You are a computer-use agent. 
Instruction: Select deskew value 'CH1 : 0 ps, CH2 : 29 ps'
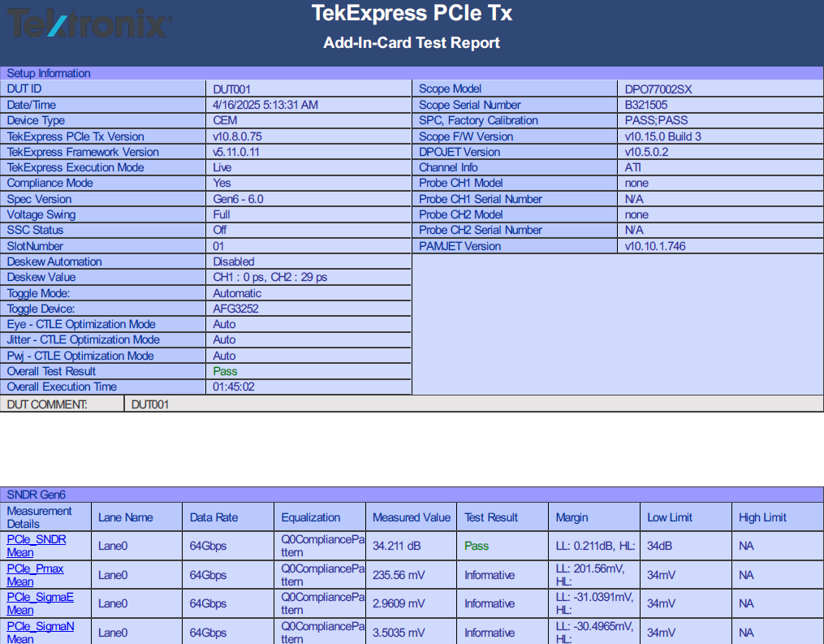pyautogui.click(x=270, y=277)
